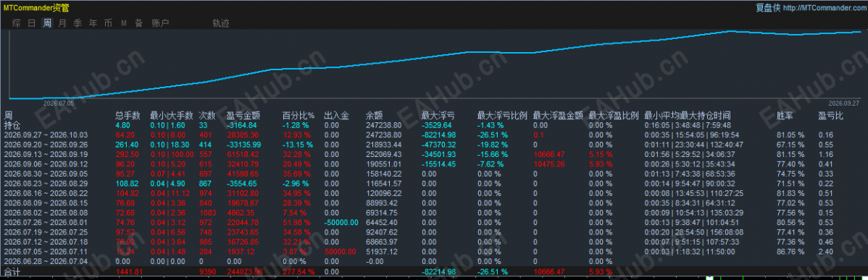
Task: Open the 轨迹 trajectory tab
Action: [221, 23]
